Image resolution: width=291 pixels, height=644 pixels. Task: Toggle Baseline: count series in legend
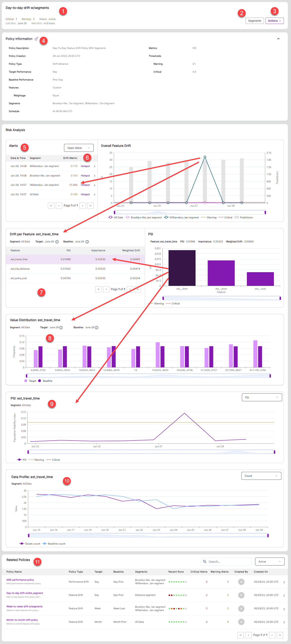(54, 544)
